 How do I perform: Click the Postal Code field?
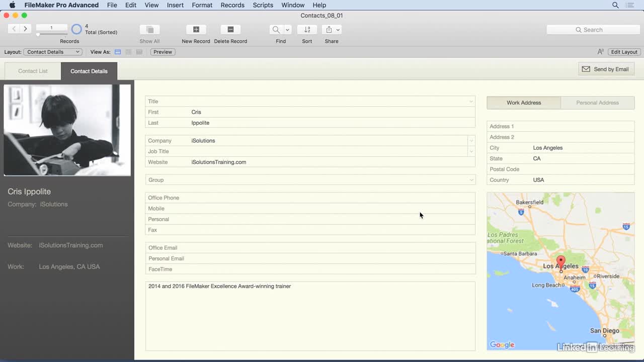point(560,169)
